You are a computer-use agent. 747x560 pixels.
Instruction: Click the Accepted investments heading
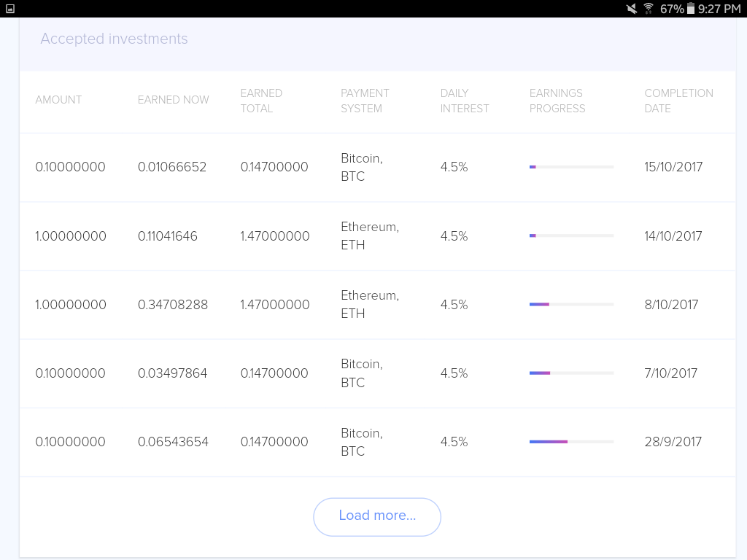click(114, 39)
